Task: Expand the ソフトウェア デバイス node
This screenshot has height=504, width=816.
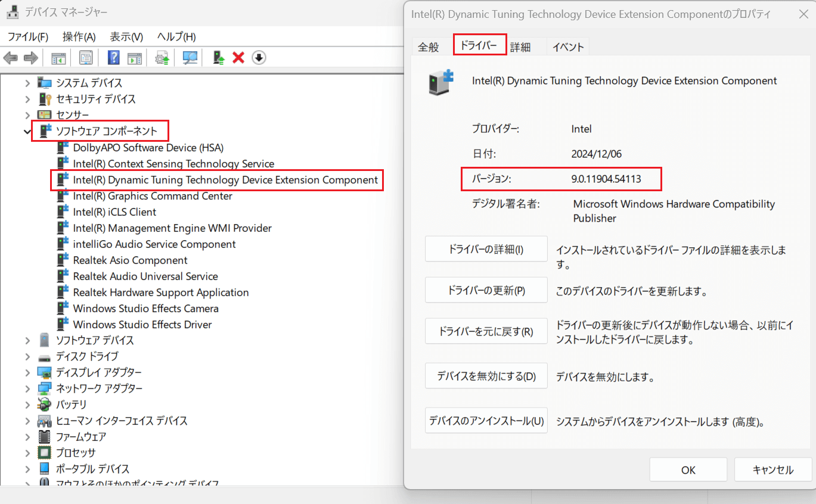Action: [x=27, y=340]
